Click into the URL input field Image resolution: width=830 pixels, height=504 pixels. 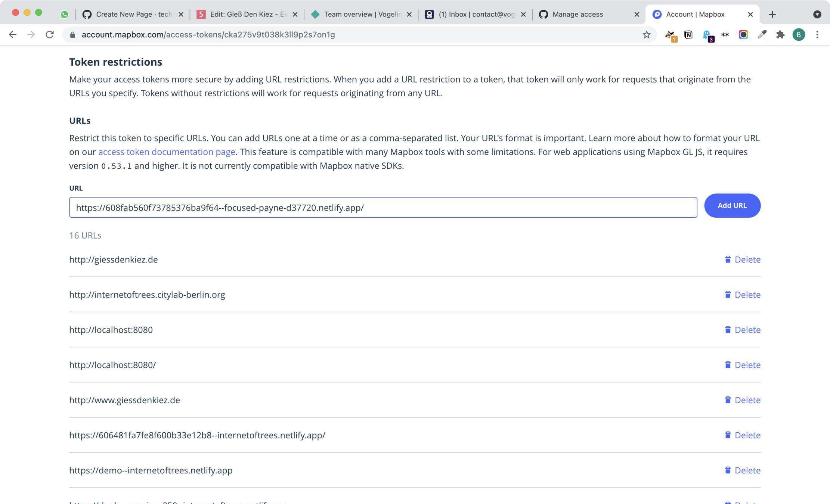point(383,208)
